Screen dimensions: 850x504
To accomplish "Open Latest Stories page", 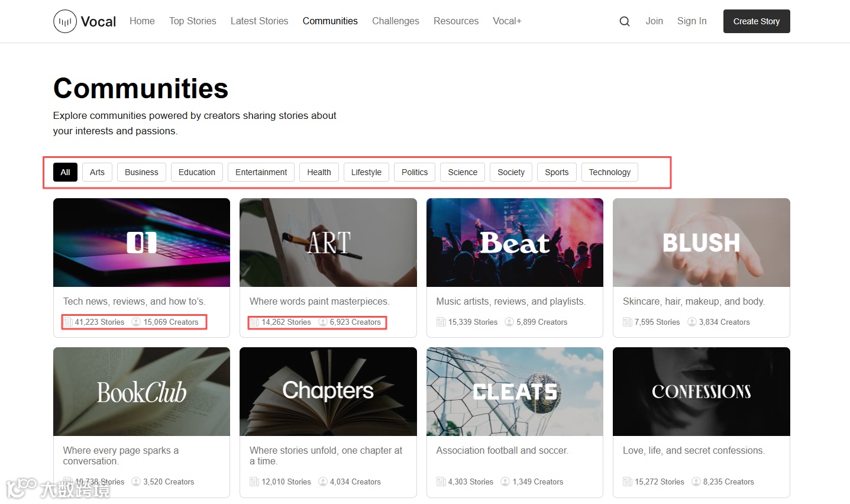I will click(x=259, y=21).
